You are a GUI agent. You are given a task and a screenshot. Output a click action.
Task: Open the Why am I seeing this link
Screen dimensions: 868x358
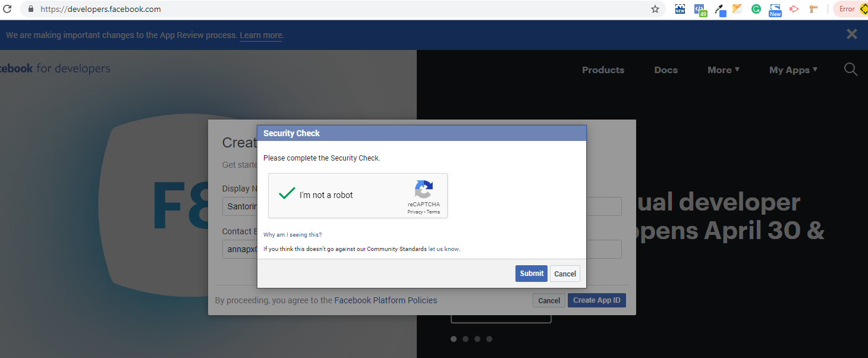coord(293,235)
